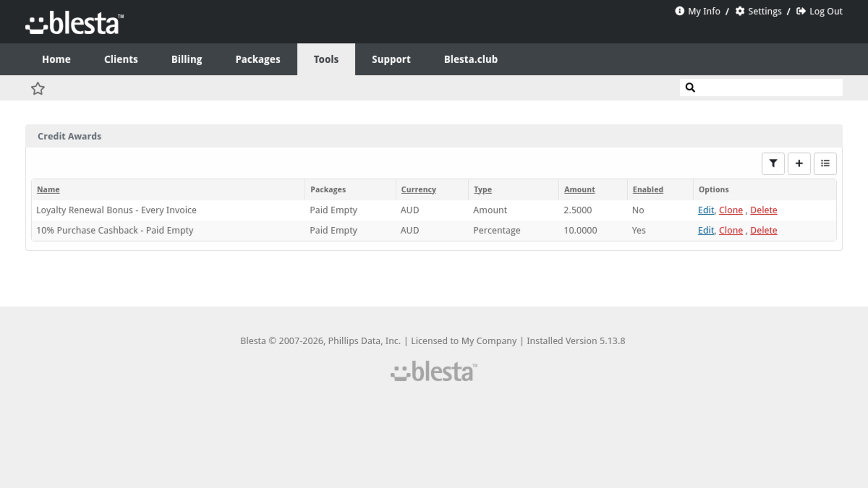Click the 10.0000 amount cell
868x488 pixels.
tap(580, 230)
